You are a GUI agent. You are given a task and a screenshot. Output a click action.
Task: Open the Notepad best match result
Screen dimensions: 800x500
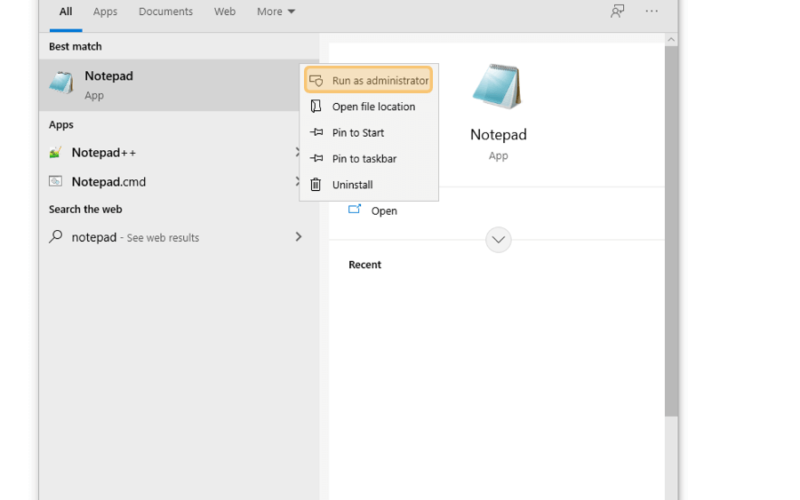click(169, 85)
